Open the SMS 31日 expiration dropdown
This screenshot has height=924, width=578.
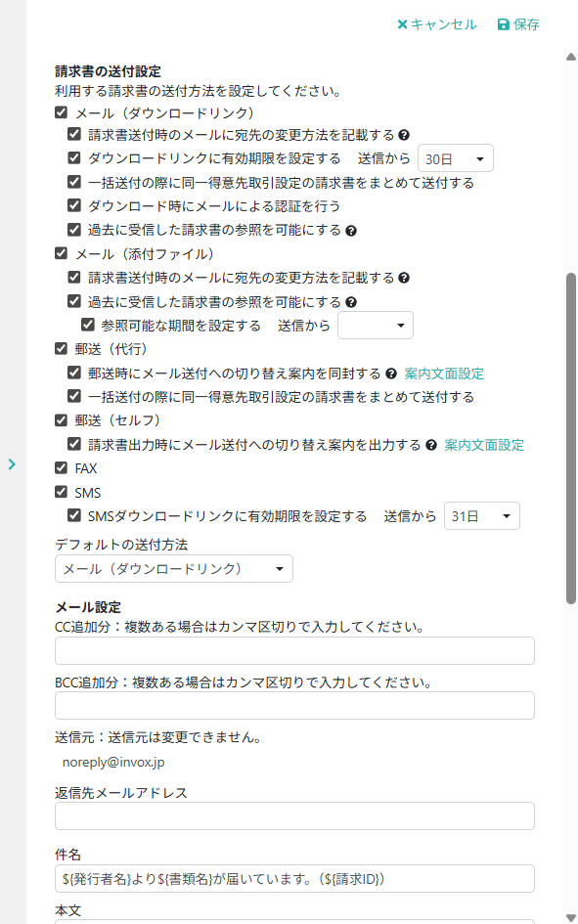point(481,516)
